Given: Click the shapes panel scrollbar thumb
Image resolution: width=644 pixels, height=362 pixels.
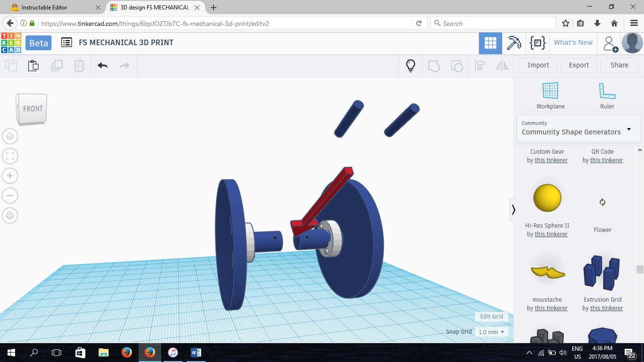Looking at the screenshot, I should click(640, 269).
